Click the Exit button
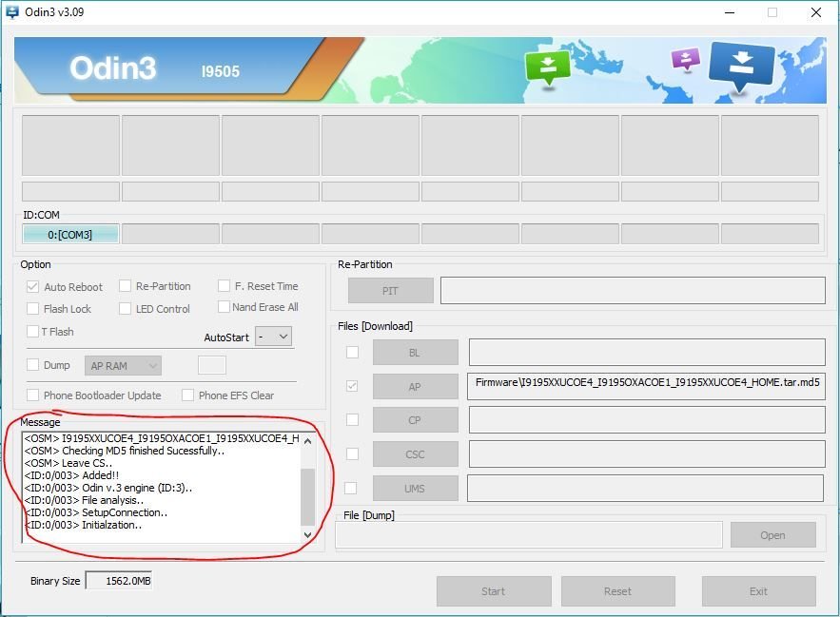The width and height of the screenshot is (840, 617). pyautogui.click(x=759, y=591)
